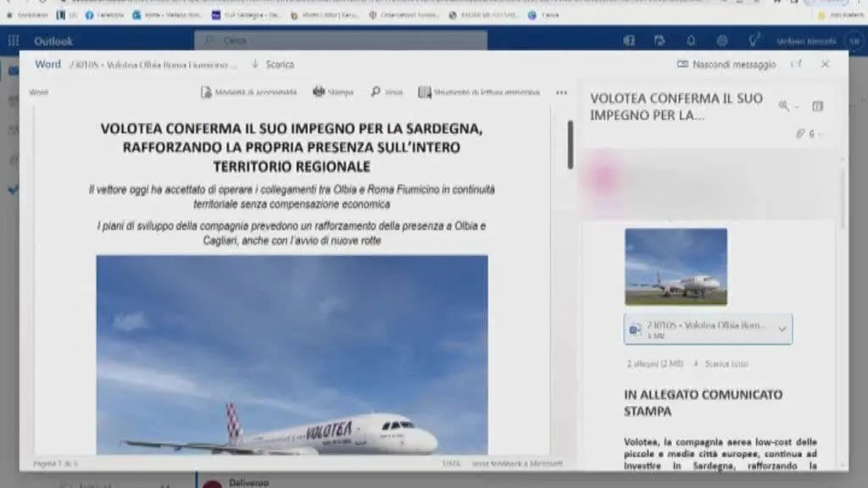This screenshot has height=488, width=868.
Task: Open Outlook settings gear
Action: pyautogui.click(x=722, y=41)
